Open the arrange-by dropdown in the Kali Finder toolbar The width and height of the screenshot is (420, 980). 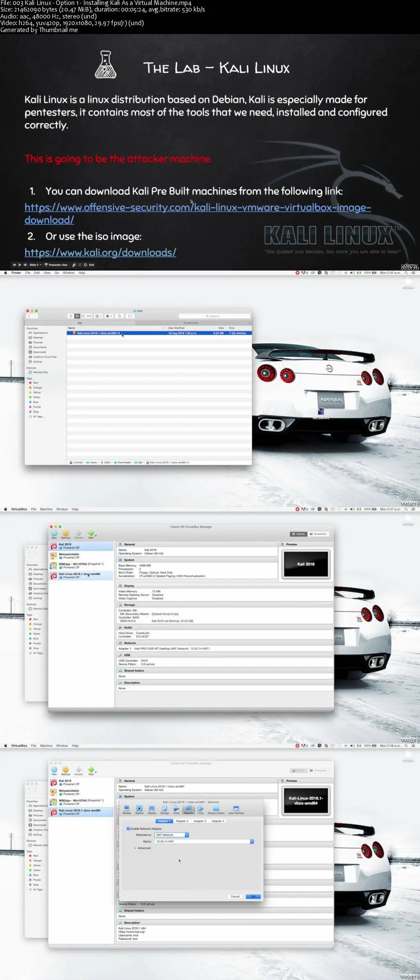click(x=99, y=316)
